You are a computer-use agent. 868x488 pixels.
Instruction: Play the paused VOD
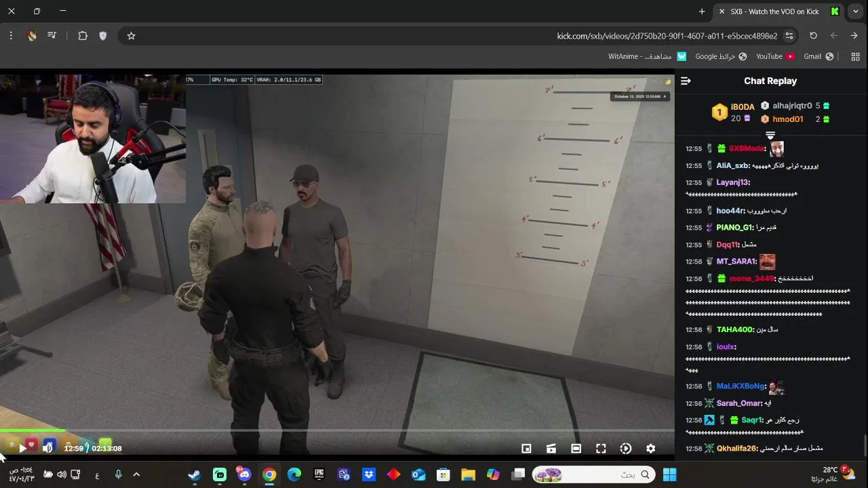(23, 449)
